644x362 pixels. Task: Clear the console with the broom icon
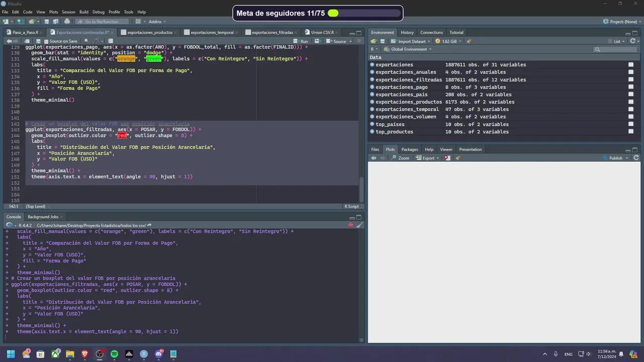359,225
